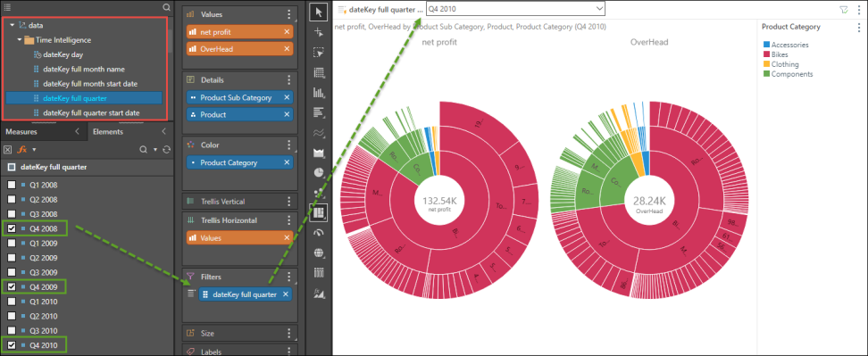Collapse the Time Intelligence folder

(20, 40)
